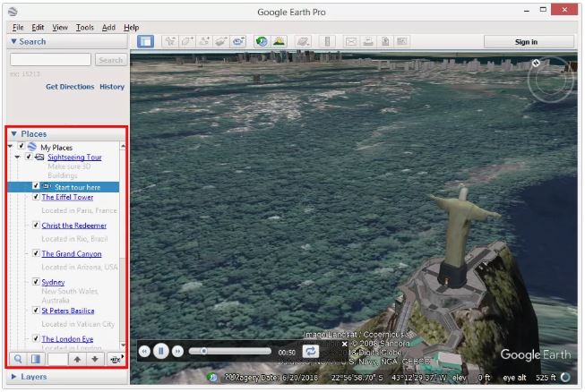Switch planets with the Saturn icon
Screen dimensions: 585x392
tap(303, 41)
